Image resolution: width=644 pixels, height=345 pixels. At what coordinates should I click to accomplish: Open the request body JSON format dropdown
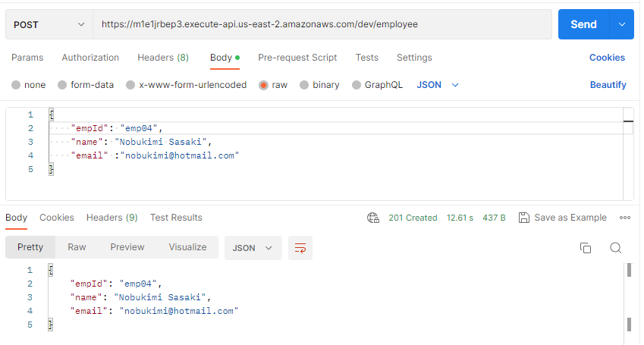[438, 85]
